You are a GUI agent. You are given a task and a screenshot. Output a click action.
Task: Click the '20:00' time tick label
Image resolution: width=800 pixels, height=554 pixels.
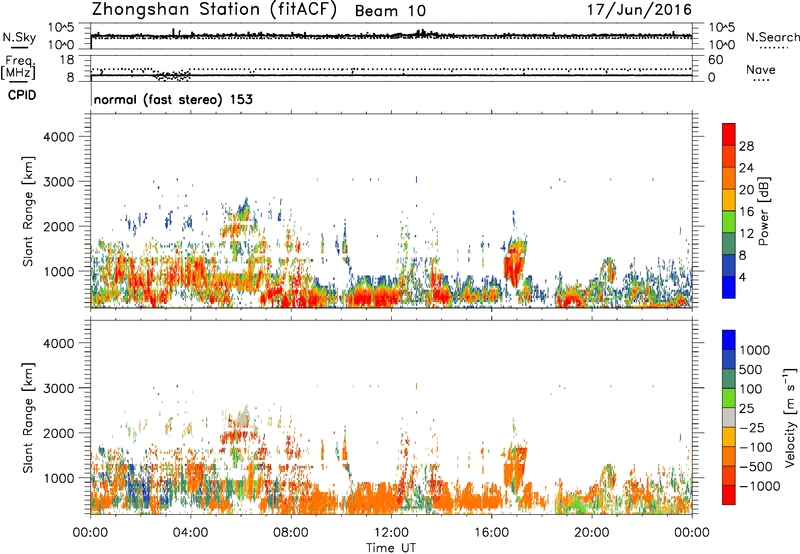591,533
